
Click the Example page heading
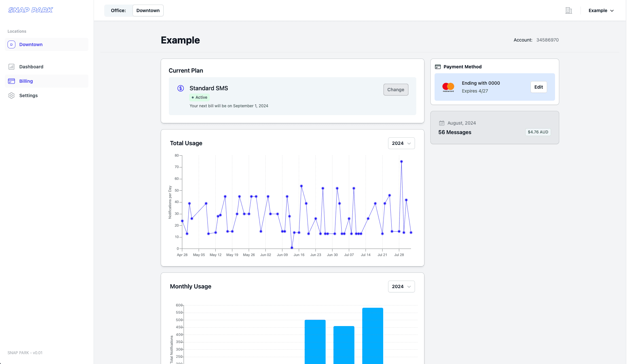(x=180, y=40)
